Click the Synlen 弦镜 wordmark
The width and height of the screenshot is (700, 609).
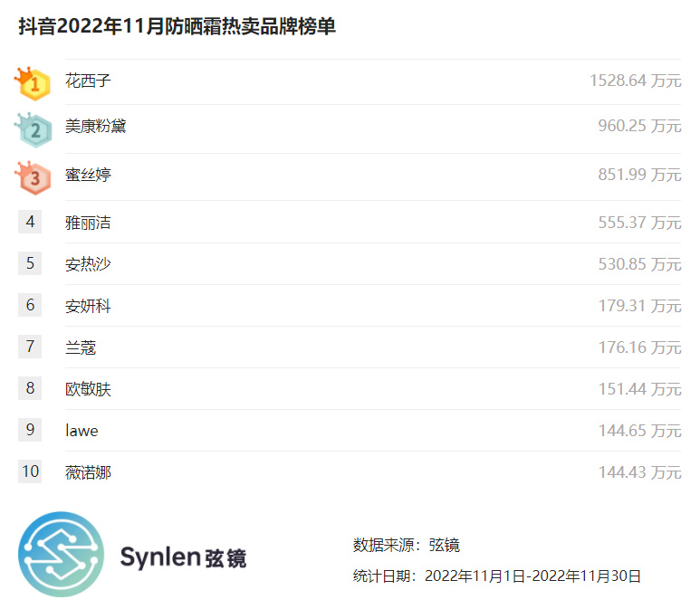pos(183,557)
